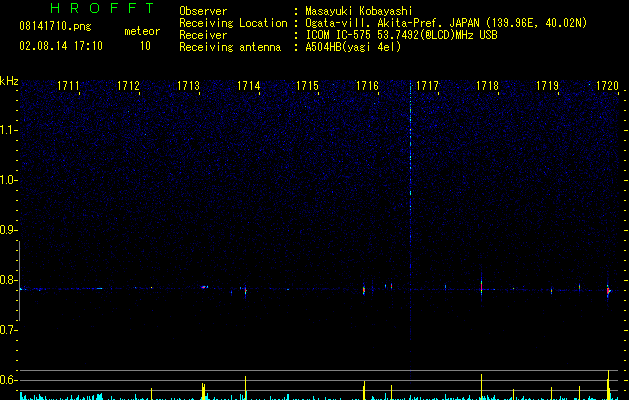This screenshot has width=629, height=400.
Task: Click the 0.6 kHz frequency label
Action: 8,380
